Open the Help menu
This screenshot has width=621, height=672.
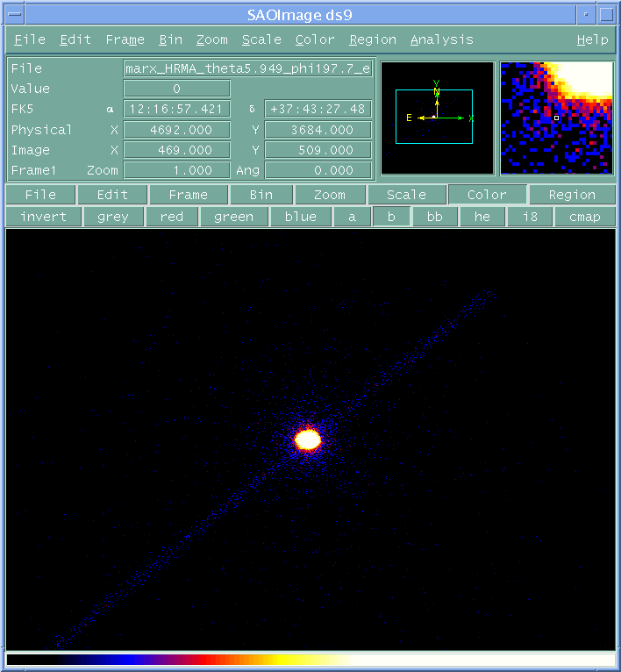coord(592,39)
